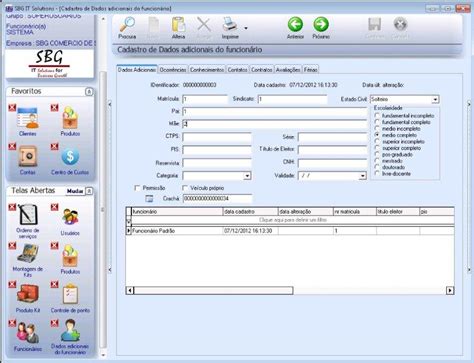Click sidebar scroll down arrow
The height and width of the screenshot is (363, 474).
click(x=103, y=355)
